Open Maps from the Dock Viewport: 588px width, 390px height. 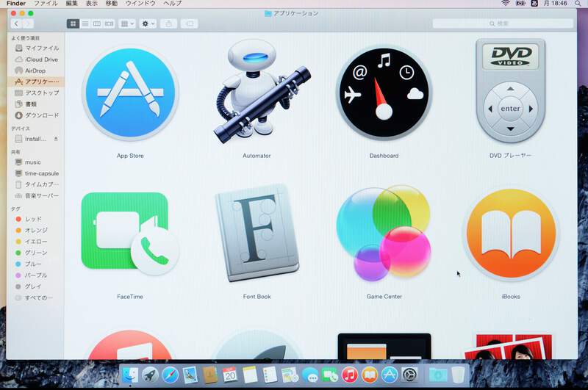coord(290,375)
